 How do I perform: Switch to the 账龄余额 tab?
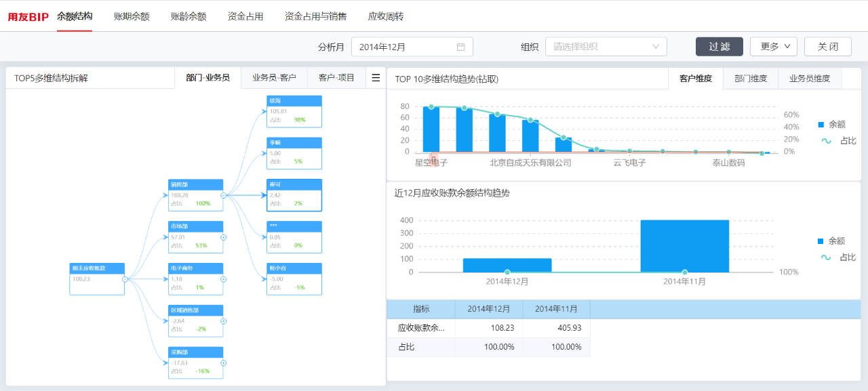(189, 16)
